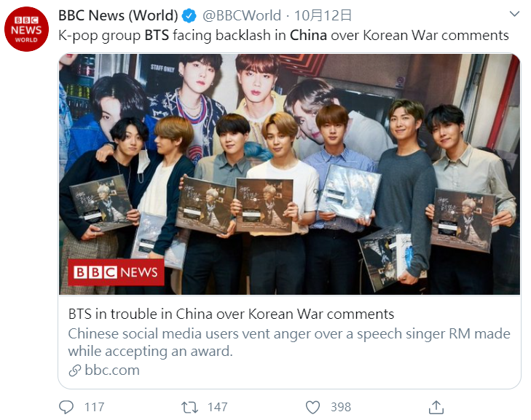Screen dimensions: 531x420
Task: Click the BTS group photo thumbnail
Action: click(x=290, y=174)
